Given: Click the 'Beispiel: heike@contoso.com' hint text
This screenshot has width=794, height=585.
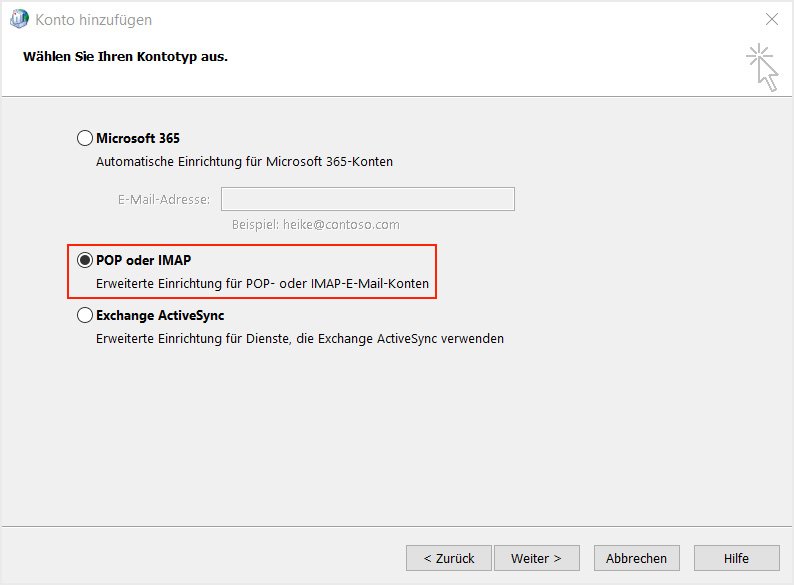Looking at the screenshot, I should pyautogui.click(x=315, y=224).
